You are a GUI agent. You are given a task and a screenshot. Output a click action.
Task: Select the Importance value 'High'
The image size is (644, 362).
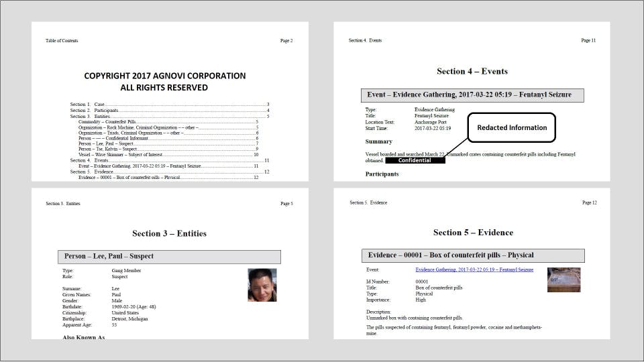coord(421,300)
